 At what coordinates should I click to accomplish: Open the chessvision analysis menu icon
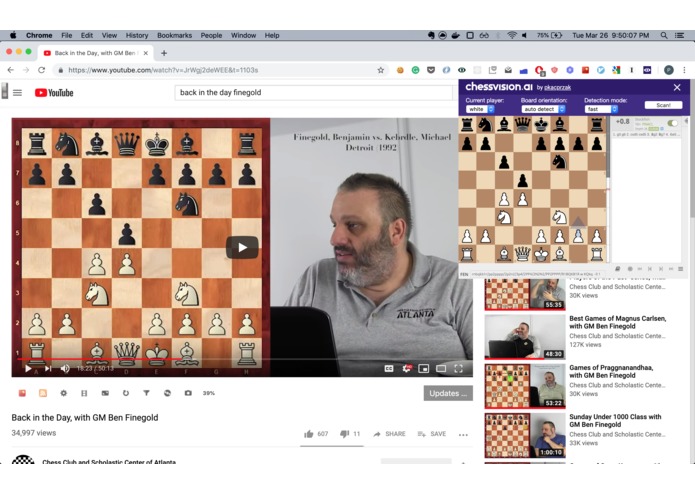coord(680,268)
